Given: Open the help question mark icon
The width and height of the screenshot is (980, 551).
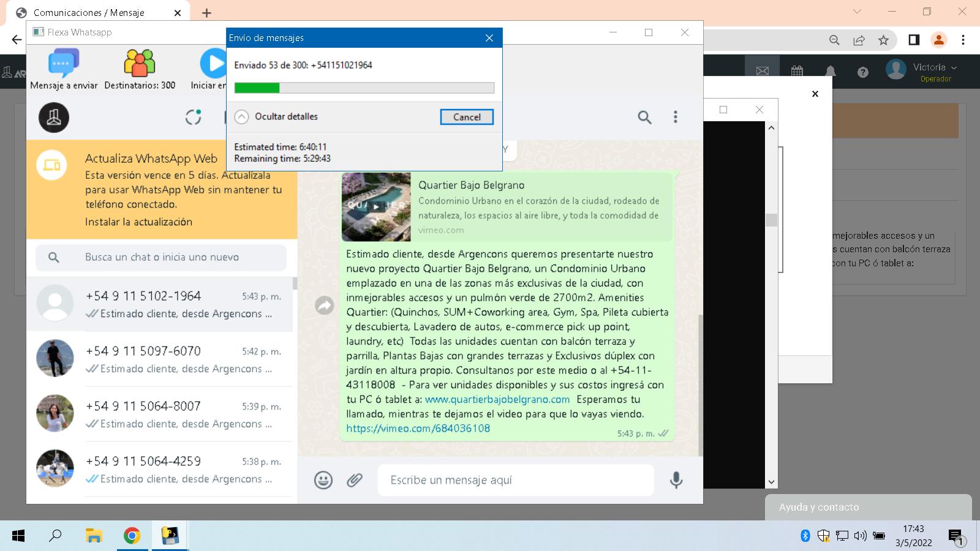Looking at the screenshot, I should 863,72.
